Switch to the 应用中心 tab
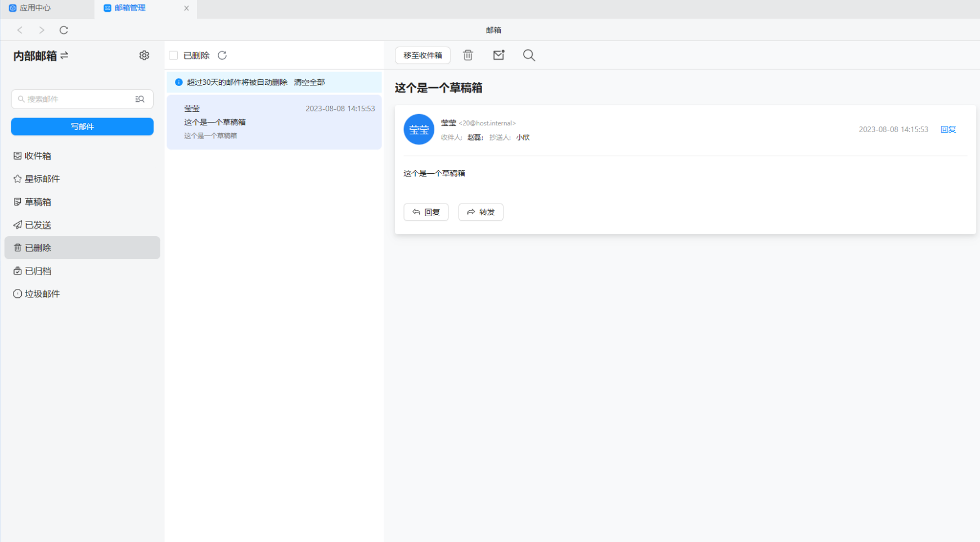This screenshot has width=980, height=542. (x=35, y=8)
